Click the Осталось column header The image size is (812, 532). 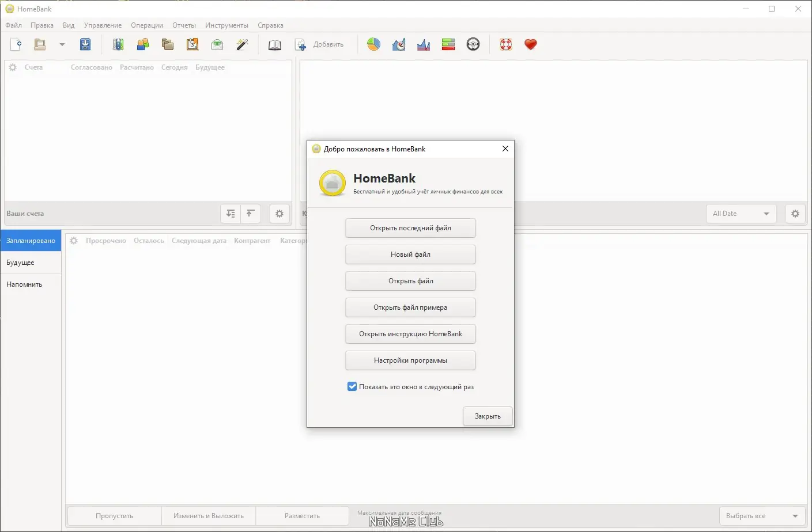pyautogui.click(x=149, y=241)
